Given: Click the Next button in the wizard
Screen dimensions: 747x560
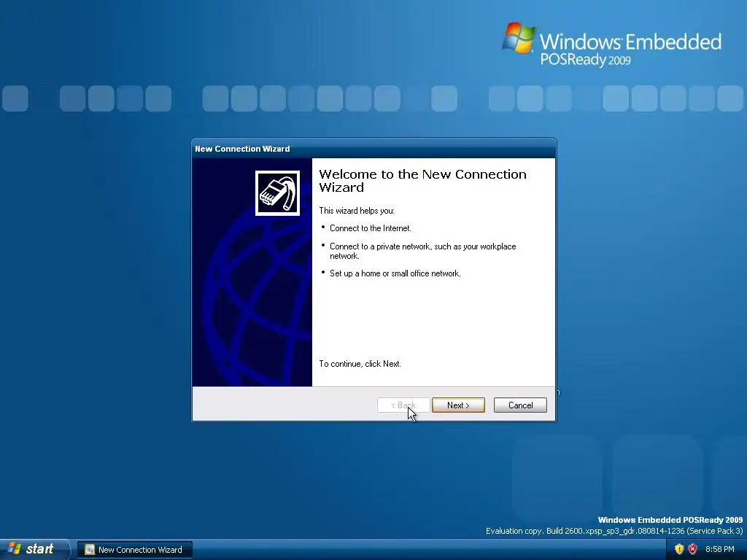Looking at the screenshot, I should [x=458, y=405].
